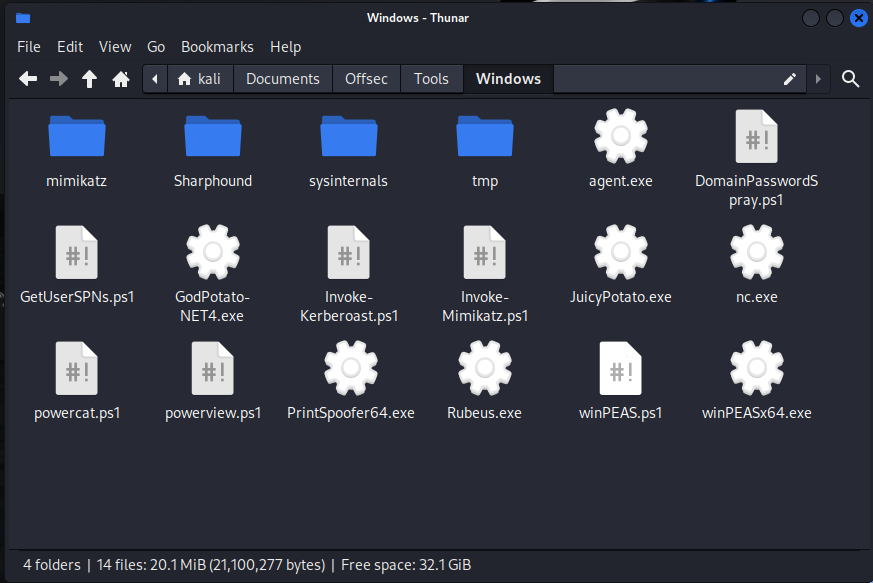
Task: Select the DomainPasswordSpray.ps1 script icon
Action: point(757,136)
